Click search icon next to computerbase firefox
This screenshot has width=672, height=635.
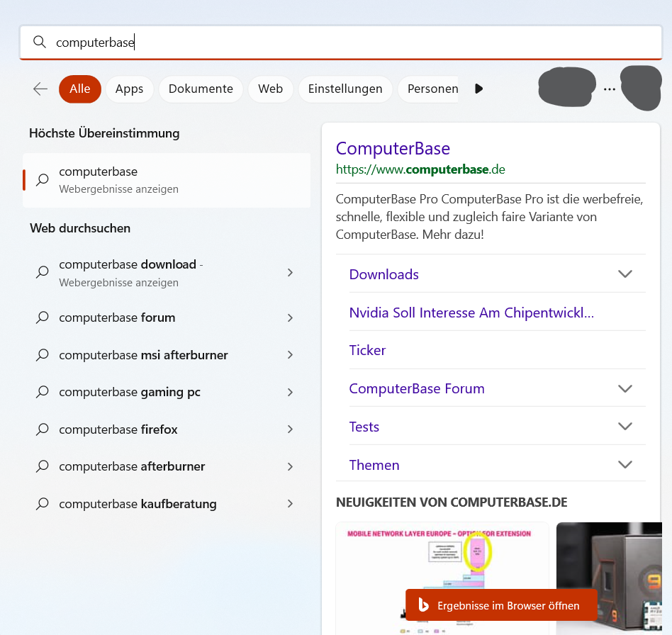42,429
